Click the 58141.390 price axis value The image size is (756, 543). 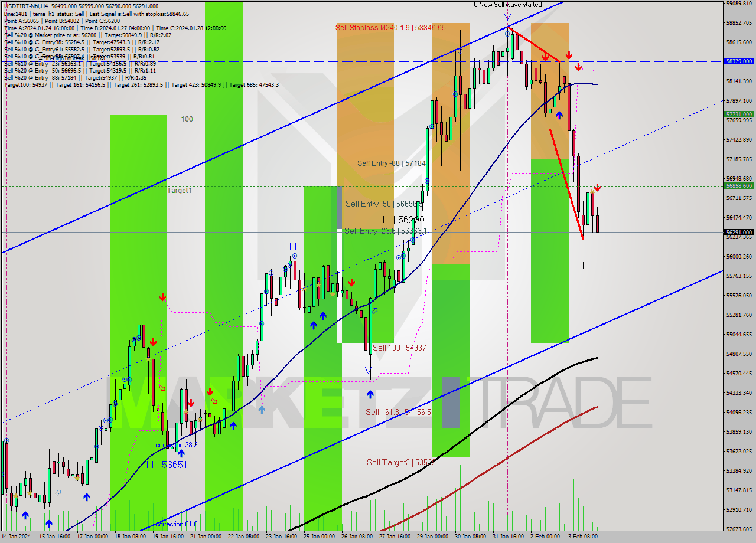(739, 81)
